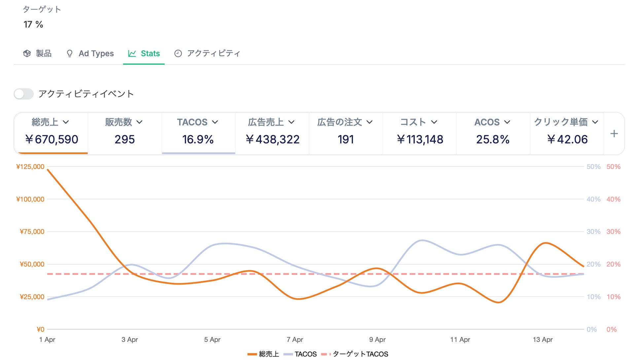Click the 17 % target value
Image resolution: width=644 pixels, height=361 pixels.
pyautogui.click(x=33, y=24)
